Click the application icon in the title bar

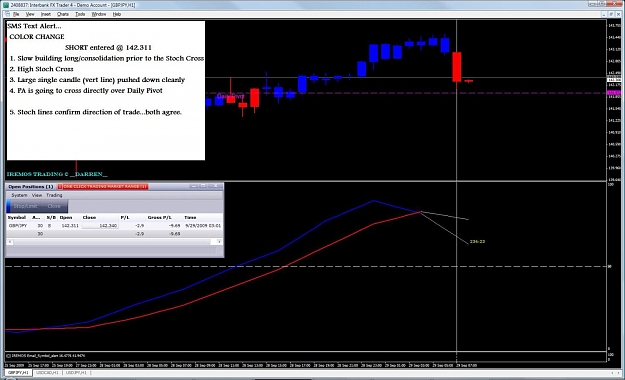[x=5, y=5]
